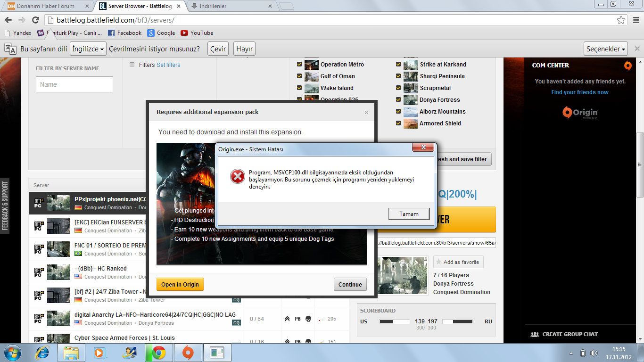Open Internet Explorer from taskbar
644x362 pixels.
(43, 352)
